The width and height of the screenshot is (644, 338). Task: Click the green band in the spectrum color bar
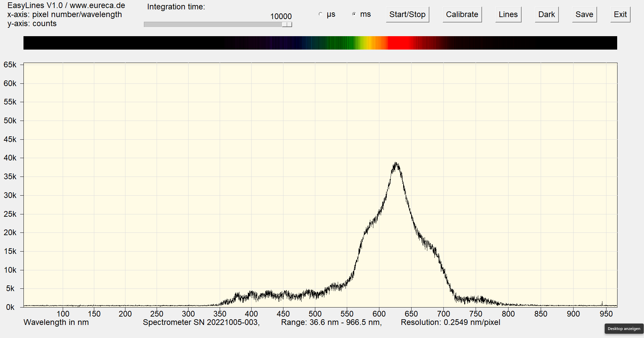pos(339,43)
